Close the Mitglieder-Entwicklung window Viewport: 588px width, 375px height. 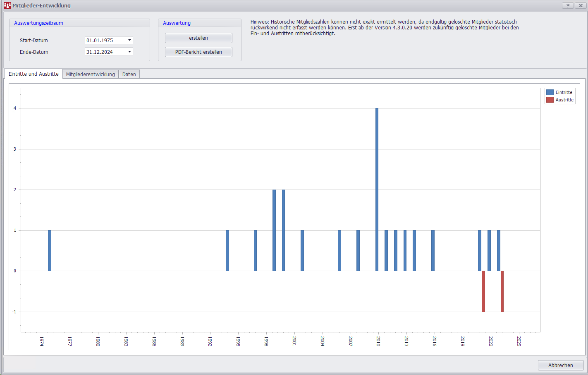(x=581, y=5)
